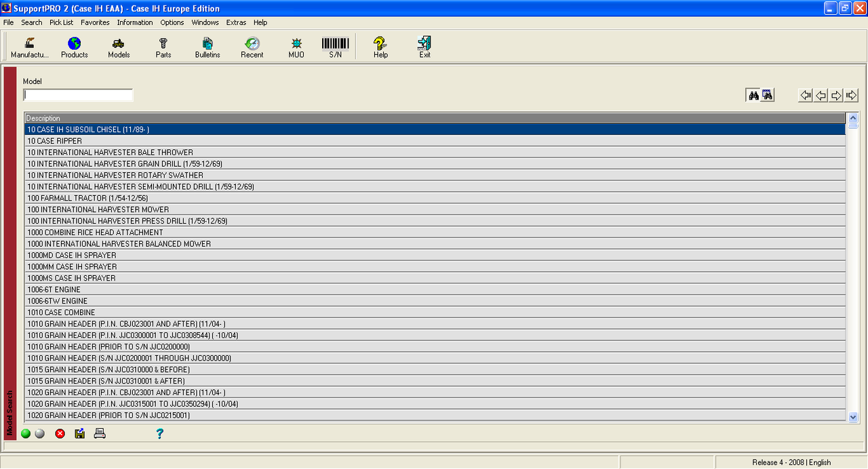Select '1000MM CASE IH SPRAYER' row

(x=435, y=267)
